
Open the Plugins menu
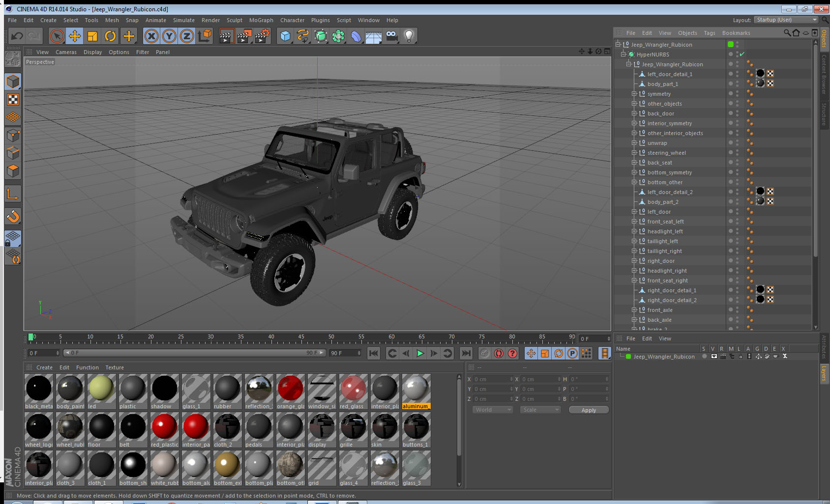coord(320,20)
